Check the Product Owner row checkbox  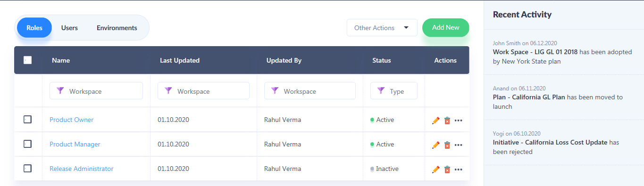(27, 120)
